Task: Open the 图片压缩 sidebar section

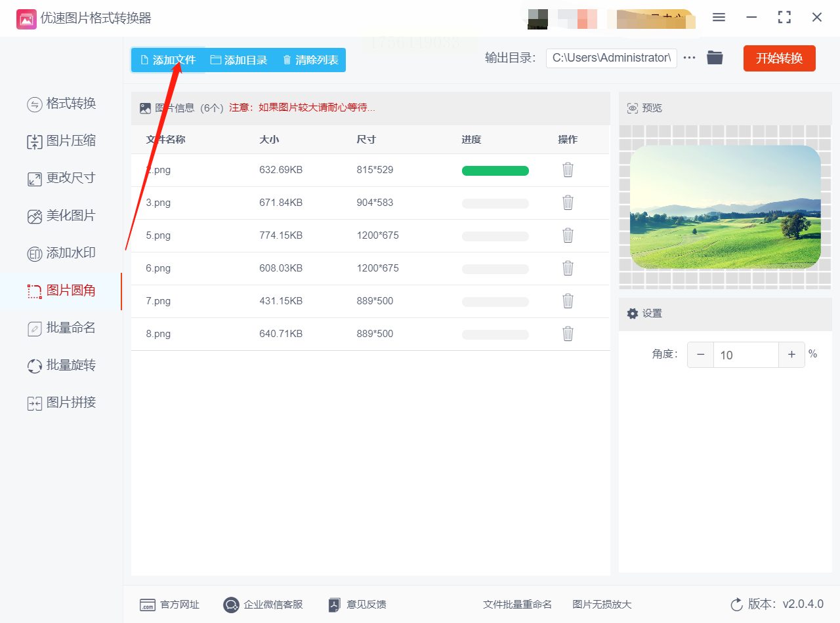Action: pyautogui.click(x=62, y=141)
